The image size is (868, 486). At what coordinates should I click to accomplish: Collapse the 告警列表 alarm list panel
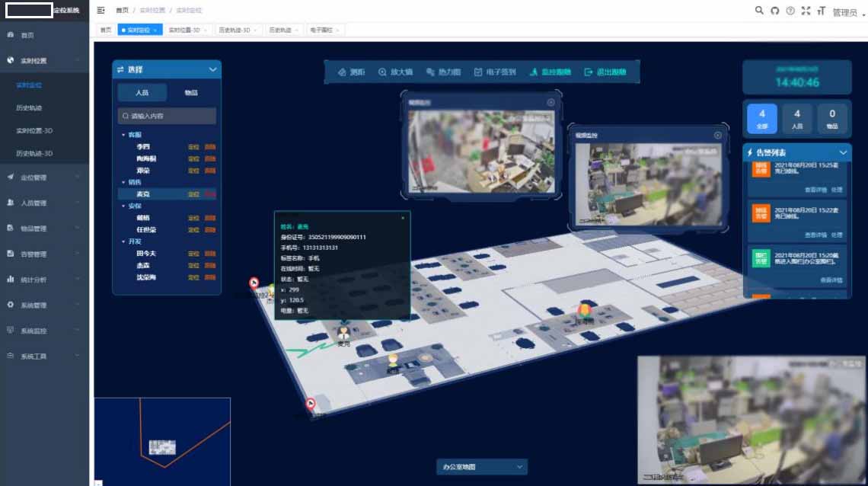tap(843, 152)
